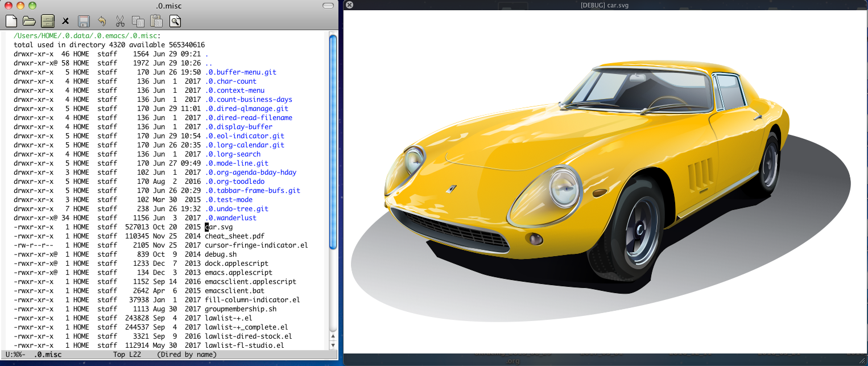Select emacsclient.applescript file
Viewport: 868px width, 366px height.
coord(251,282)
